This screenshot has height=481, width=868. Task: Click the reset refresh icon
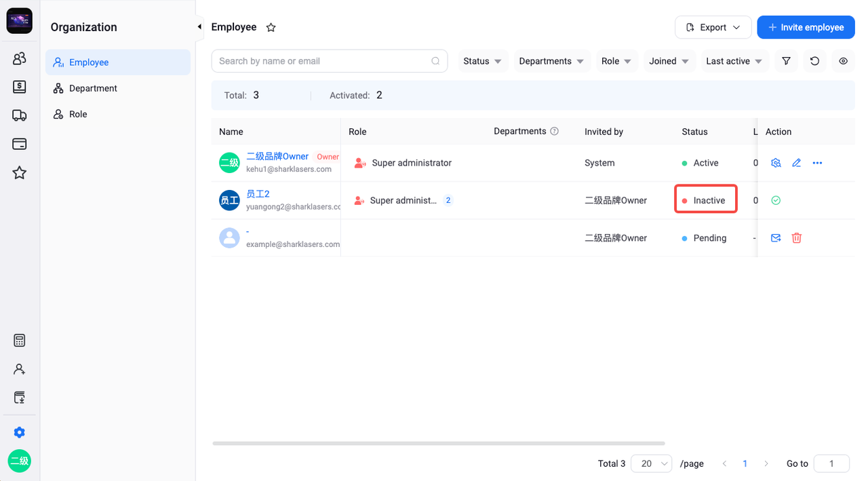[814, 61]
